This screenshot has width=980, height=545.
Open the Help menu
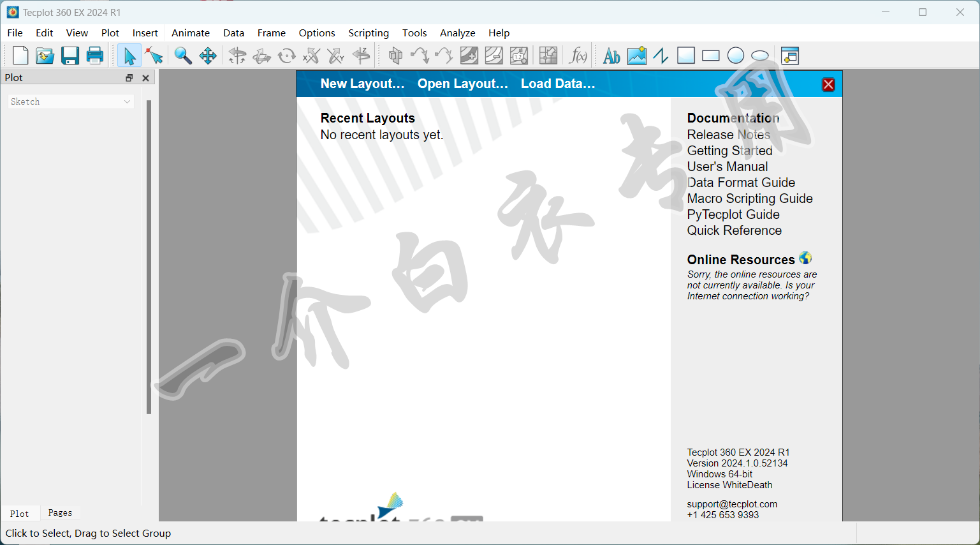click(x=499, y=33)
